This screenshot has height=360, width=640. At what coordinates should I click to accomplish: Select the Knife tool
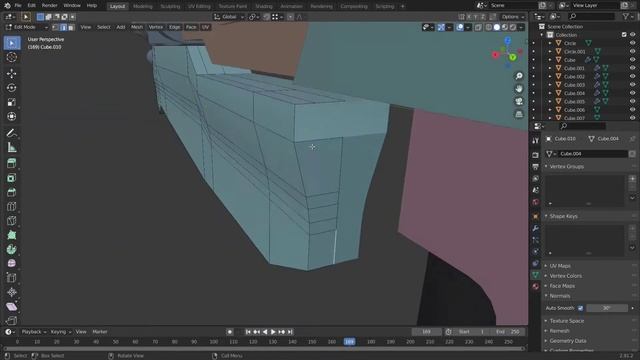(x=11, y=221)
